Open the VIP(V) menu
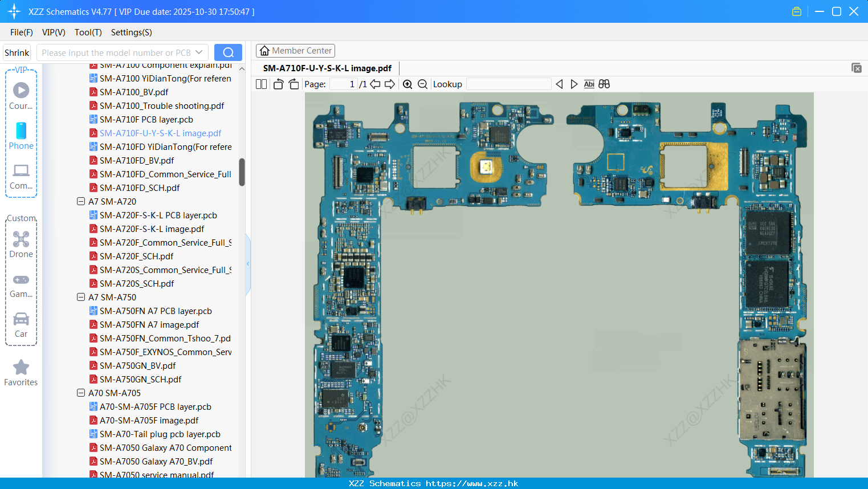 coord(54,32)
